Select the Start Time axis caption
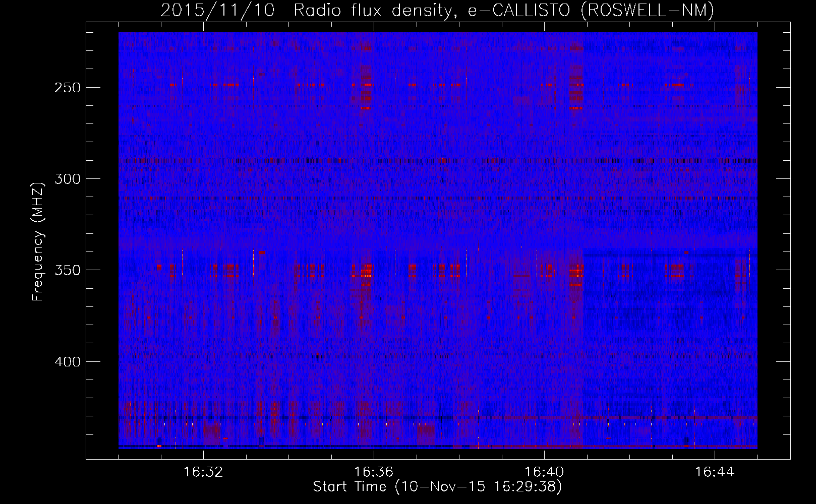This screenshot has width=816, height=504. click(437, 487)
